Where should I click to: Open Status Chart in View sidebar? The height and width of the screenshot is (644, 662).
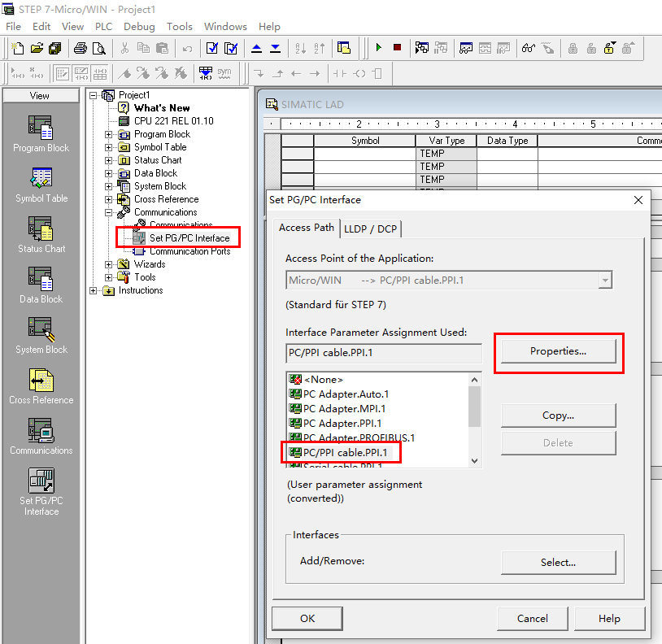tap(41, 235)
